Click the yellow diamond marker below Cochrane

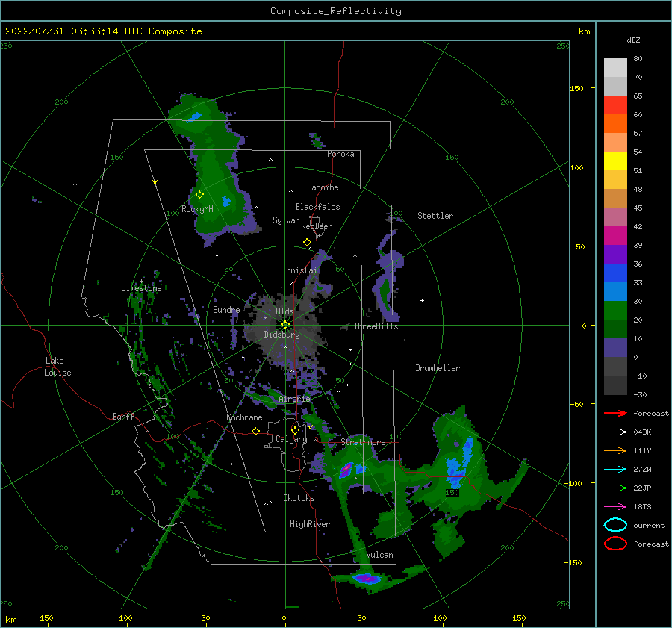pyautogui.click(x=255, y=431)
